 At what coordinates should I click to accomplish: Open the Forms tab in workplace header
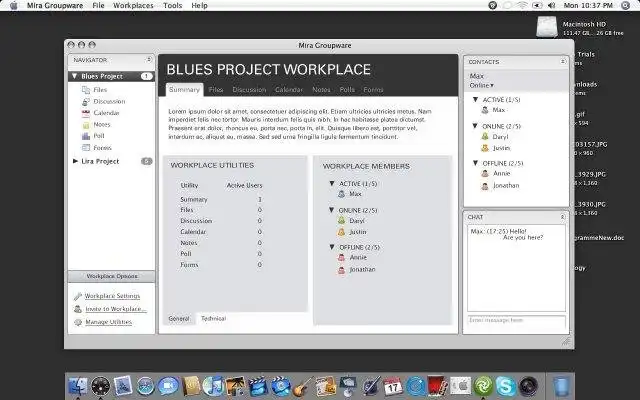coord(373,90)
